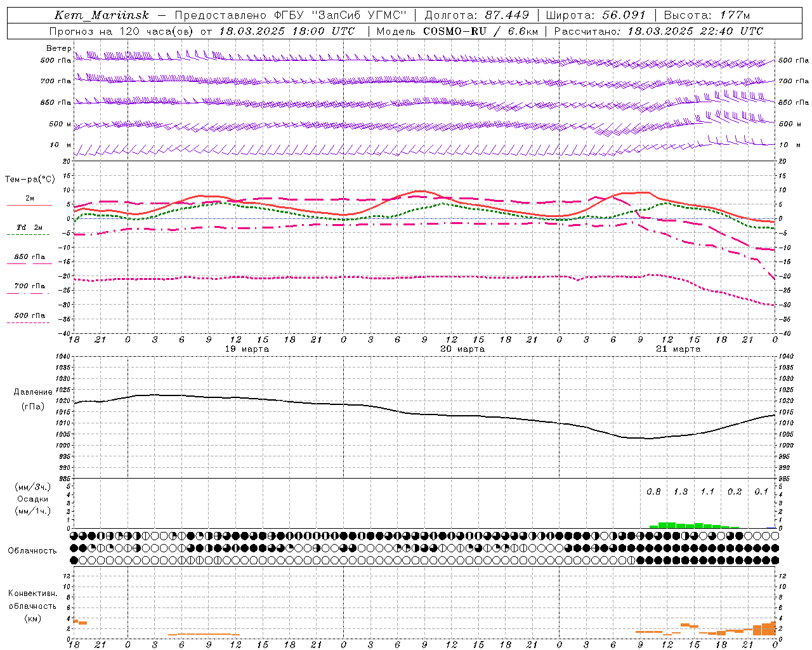Click the '20 марта' date label

point(462,349)
